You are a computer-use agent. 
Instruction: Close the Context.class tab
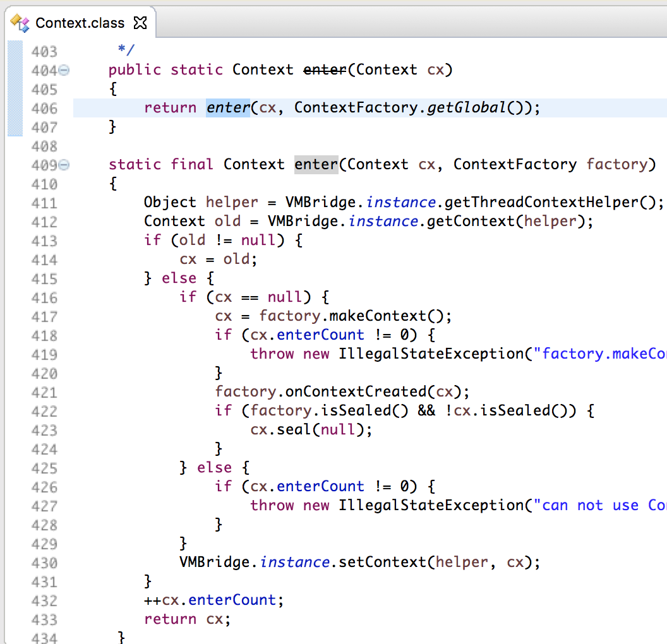pyautogui.click(x=140, y=23)
